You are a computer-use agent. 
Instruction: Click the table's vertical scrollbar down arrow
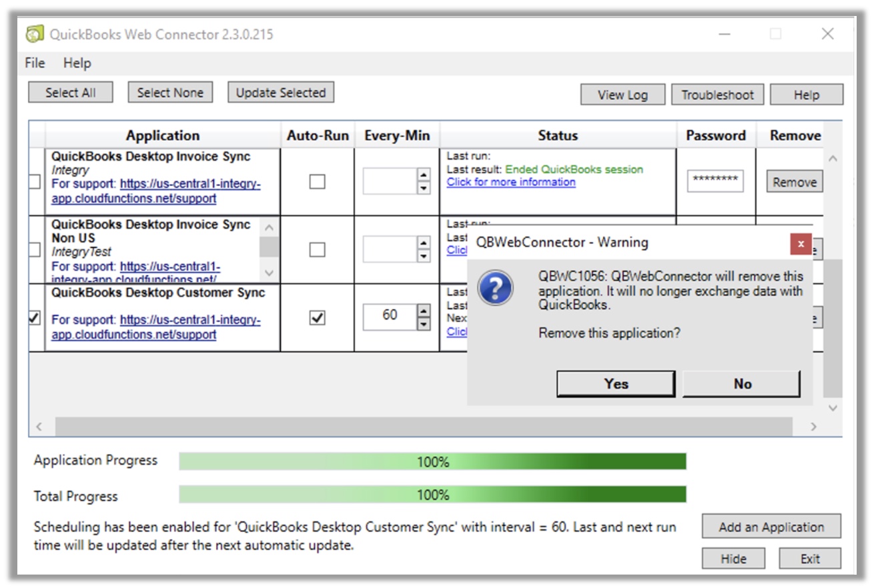(x=833, y=407)
